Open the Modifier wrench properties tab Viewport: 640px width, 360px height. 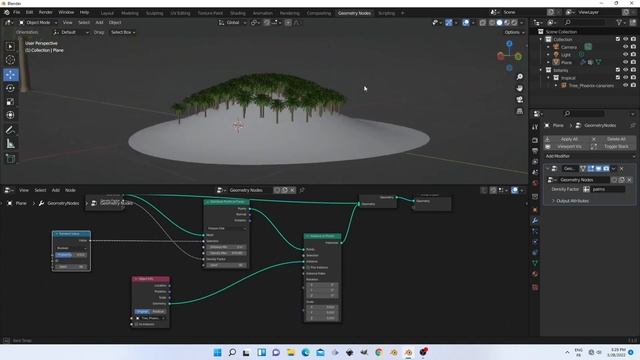535,221
